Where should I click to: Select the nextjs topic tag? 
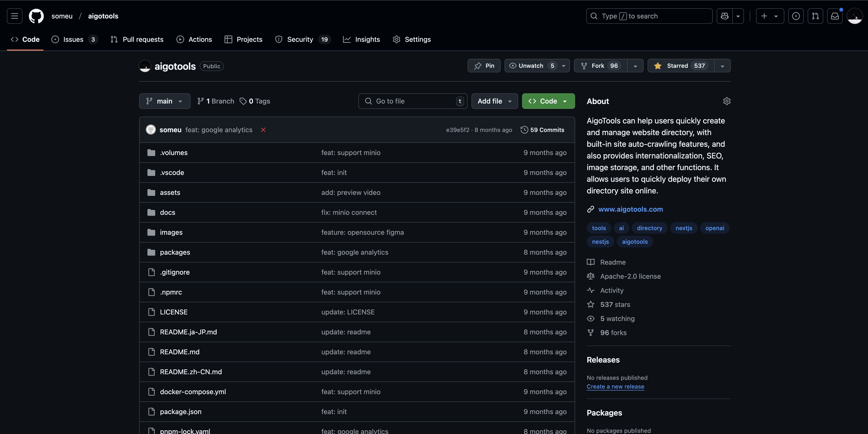coord(684,228)
